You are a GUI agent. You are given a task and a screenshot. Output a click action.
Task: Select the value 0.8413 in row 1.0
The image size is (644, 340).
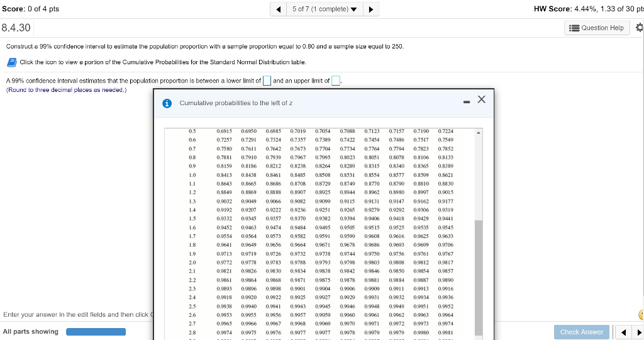[225, 175]
